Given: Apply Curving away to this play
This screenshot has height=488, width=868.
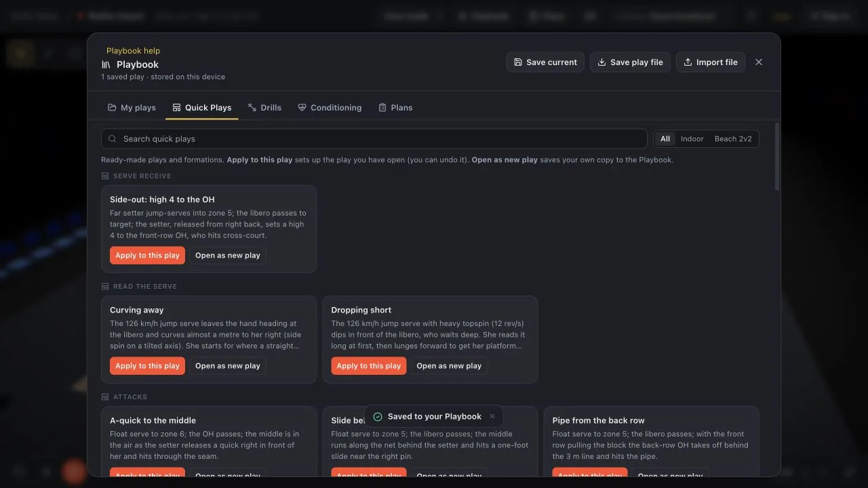Looking at the screenshot, I should (x=147, y=366).
